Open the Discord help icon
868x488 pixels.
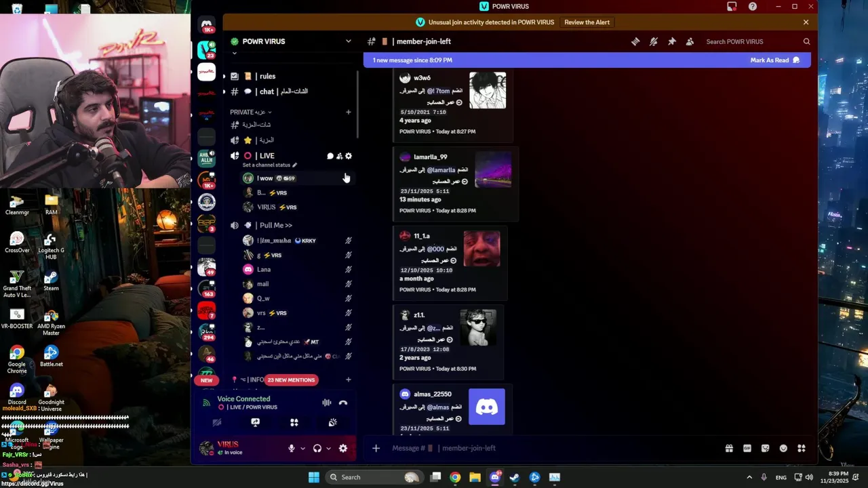(x=753, y=6)
